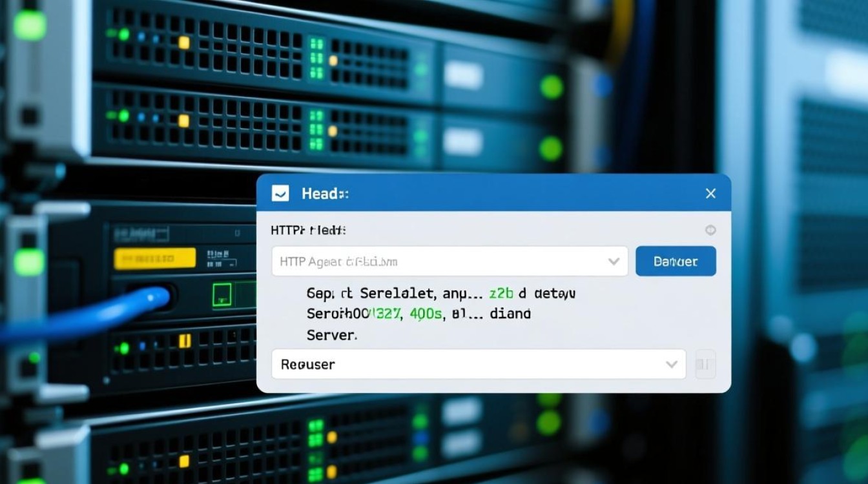Open the HTTP Agent combo box
Screen dimensions: 868x484
click(x=449, y=261)
